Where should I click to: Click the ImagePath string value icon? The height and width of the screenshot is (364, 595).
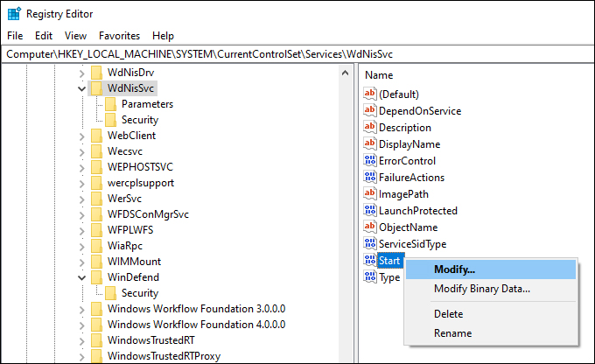[x=370, y=193]
